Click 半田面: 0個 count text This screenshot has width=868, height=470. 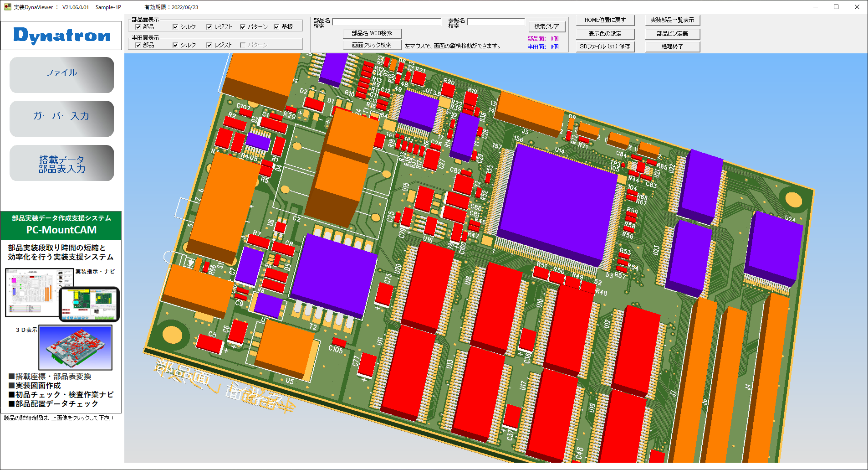543,47
